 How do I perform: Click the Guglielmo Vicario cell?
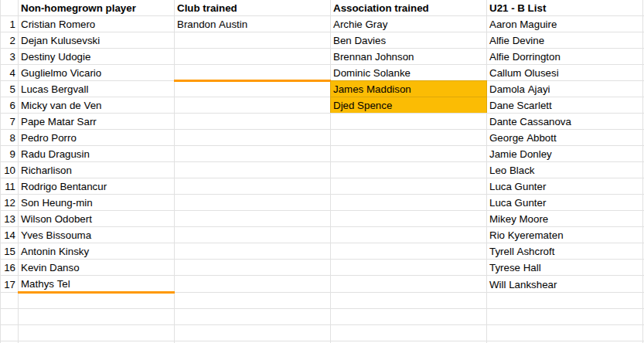coord(61,73)
